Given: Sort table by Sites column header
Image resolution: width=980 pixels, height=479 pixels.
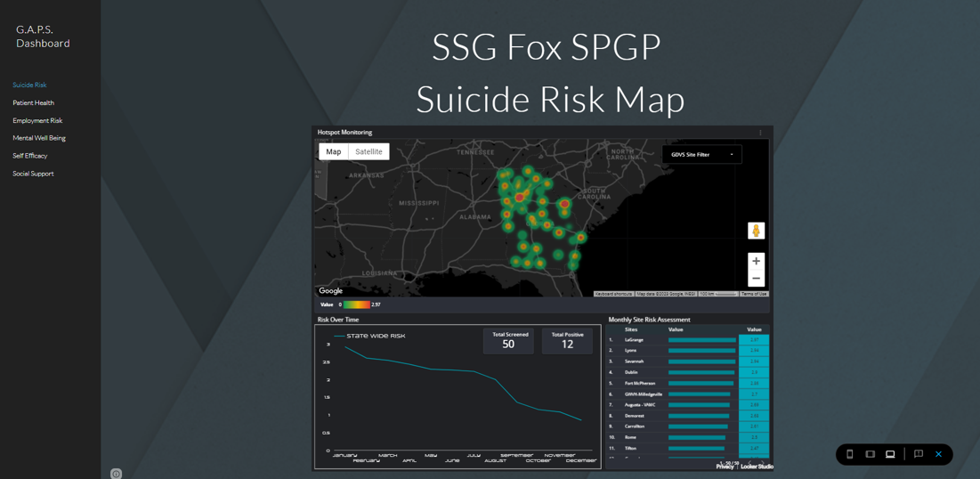Looking at the screenshot, I should [630, 329].
